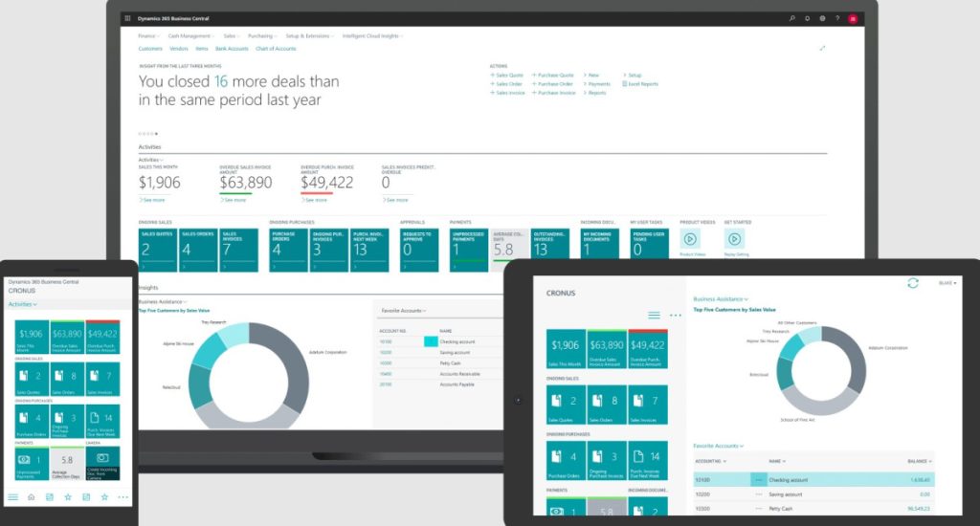Open the tablet's three-dot more options menu
This screenshot has width=980, height=526.
point(676,315)
